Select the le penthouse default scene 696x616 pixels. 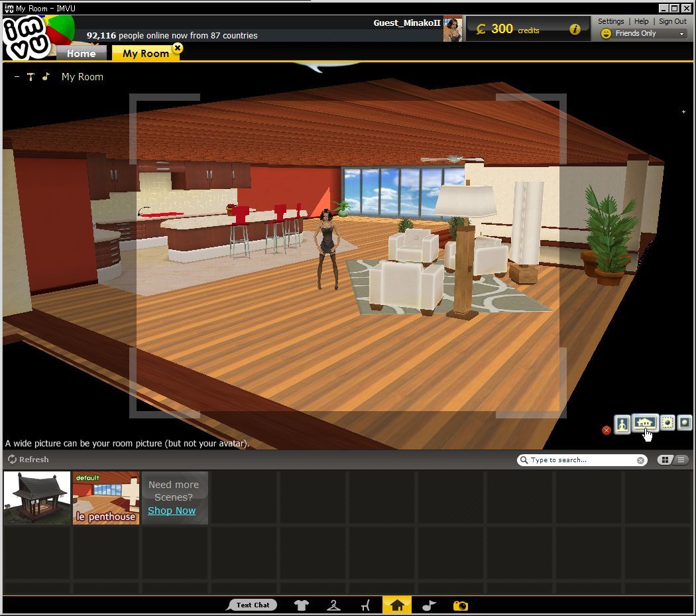(x=106, y=498)
